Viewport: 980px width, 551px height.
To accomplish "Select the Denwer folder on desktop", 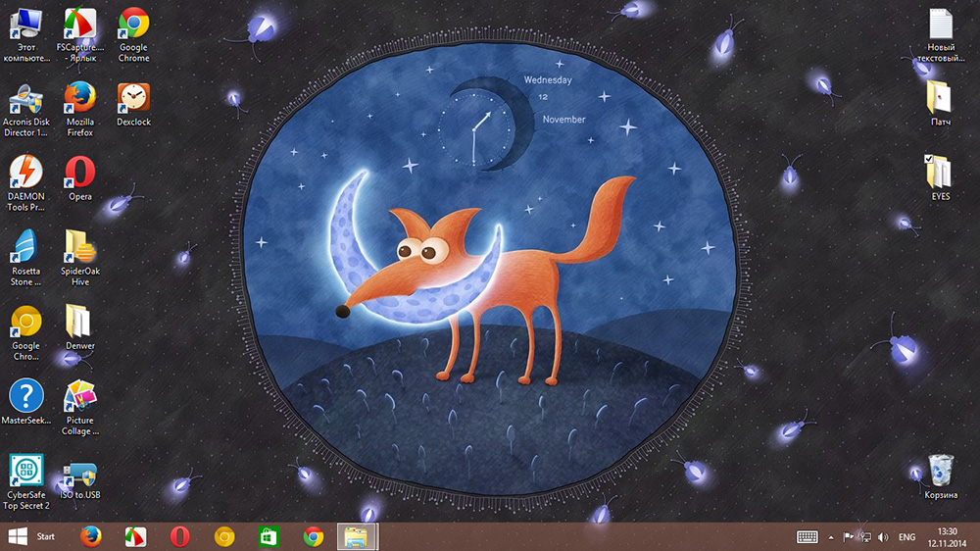I will click(x=80, y=327).
